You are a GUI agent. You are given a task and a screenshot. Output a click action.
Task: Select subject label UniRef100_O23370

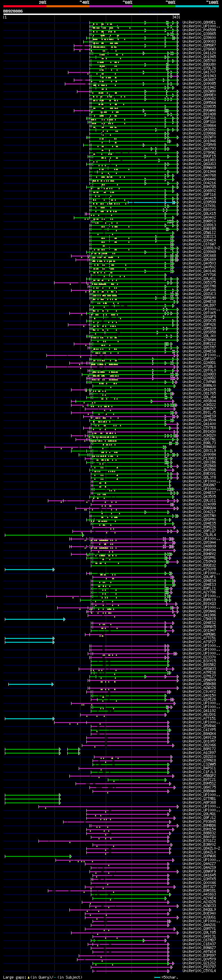199,657
